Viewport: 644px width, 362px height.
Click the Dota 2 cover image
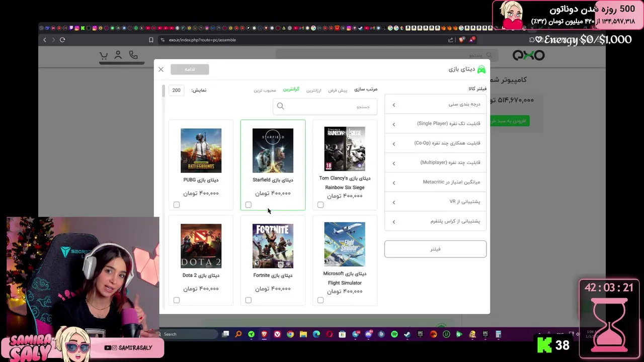(201, 246)
